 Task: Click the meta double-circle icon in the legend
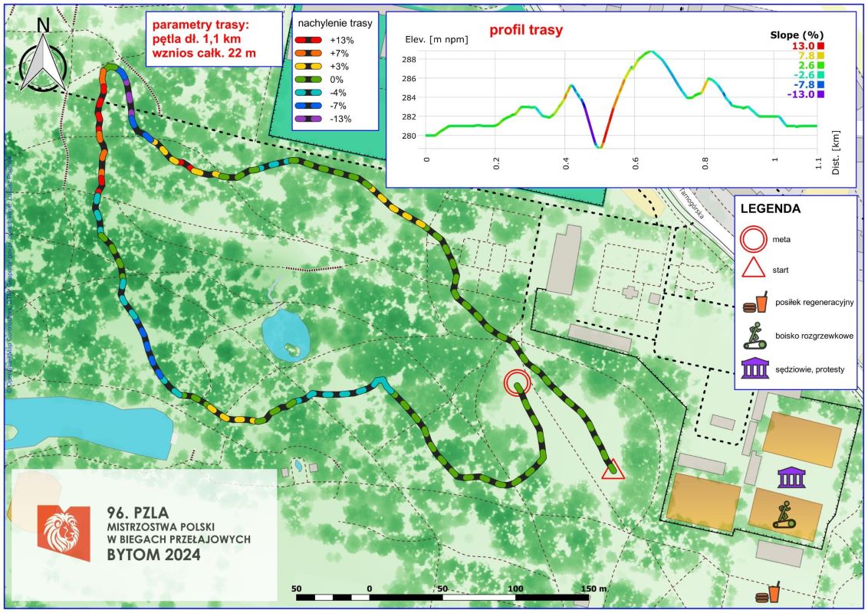(x=753, y=239)
